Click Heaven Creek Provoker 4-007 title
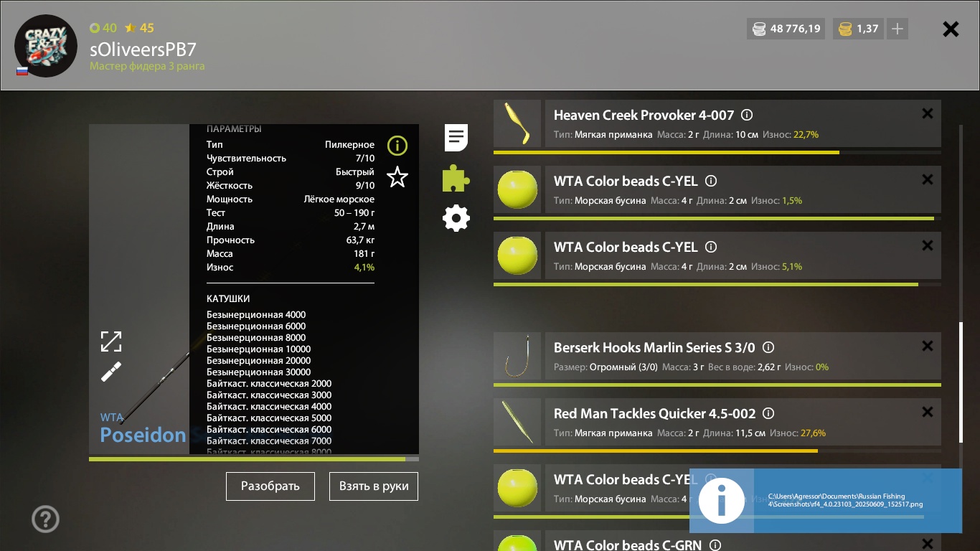Viewport: 980px width, 551px height. pos(644,115)
